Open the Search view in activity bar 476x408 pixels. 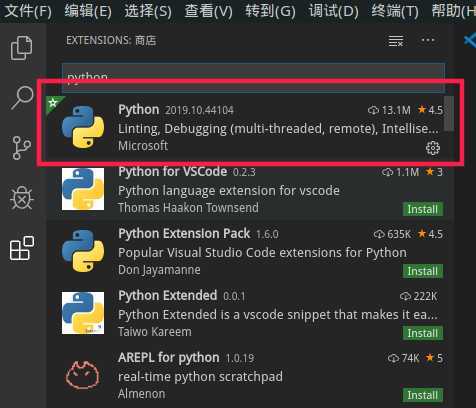point(22,97)
